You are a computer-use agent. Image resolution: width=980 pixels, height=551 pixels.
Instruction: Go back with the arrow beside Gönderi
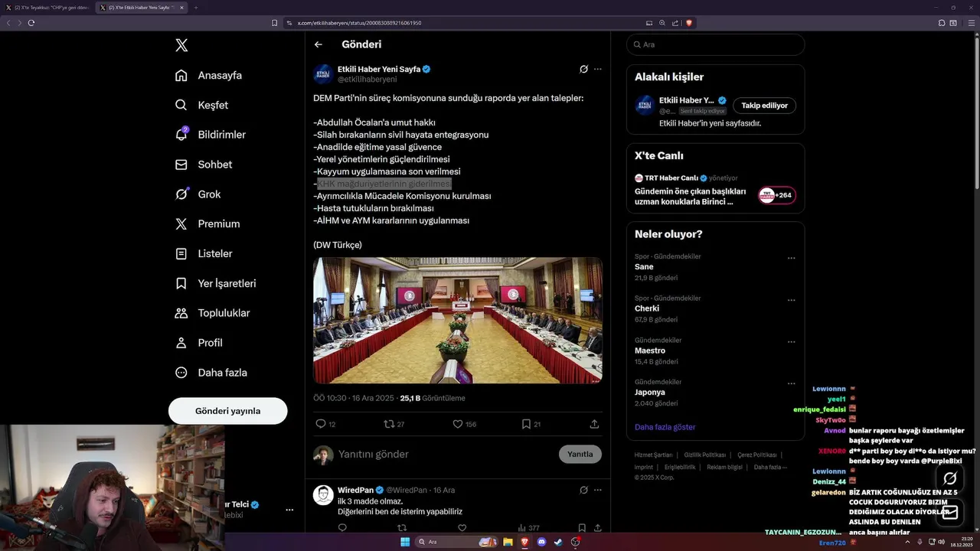318,44
